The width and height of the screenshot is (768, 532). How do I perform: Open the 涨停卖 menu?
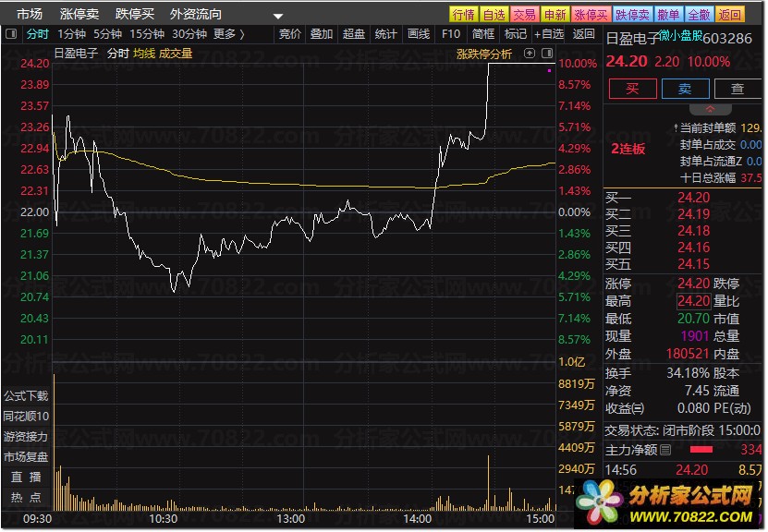click(x=79, y=14)
